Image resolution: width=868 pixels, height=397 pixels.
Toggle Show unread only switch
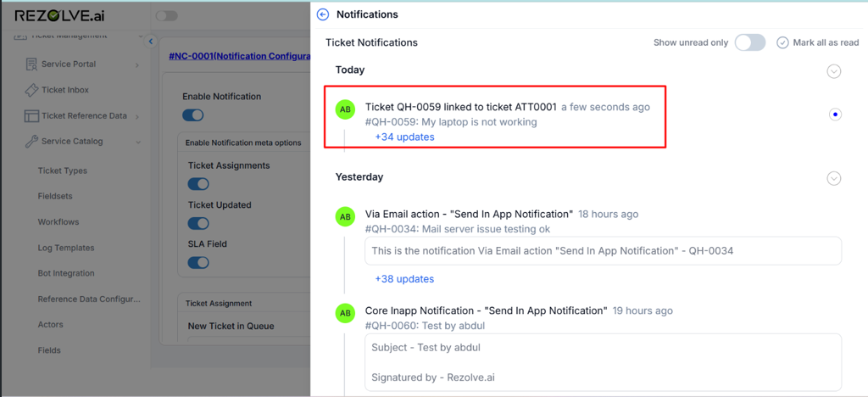tap(749, 42)
